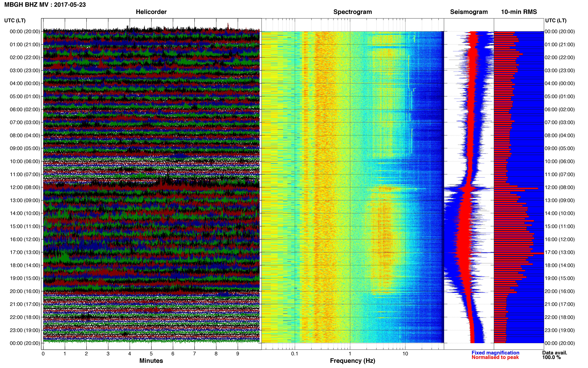Click the minute '5' tick label
588x368 pixels.
[151, 354]
